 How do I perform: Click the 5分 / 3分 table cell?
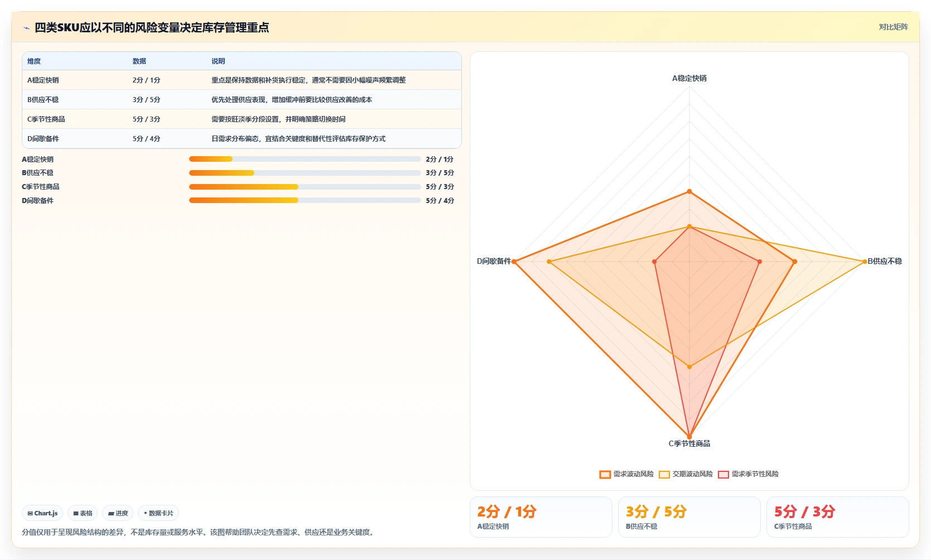coord(147,119)
